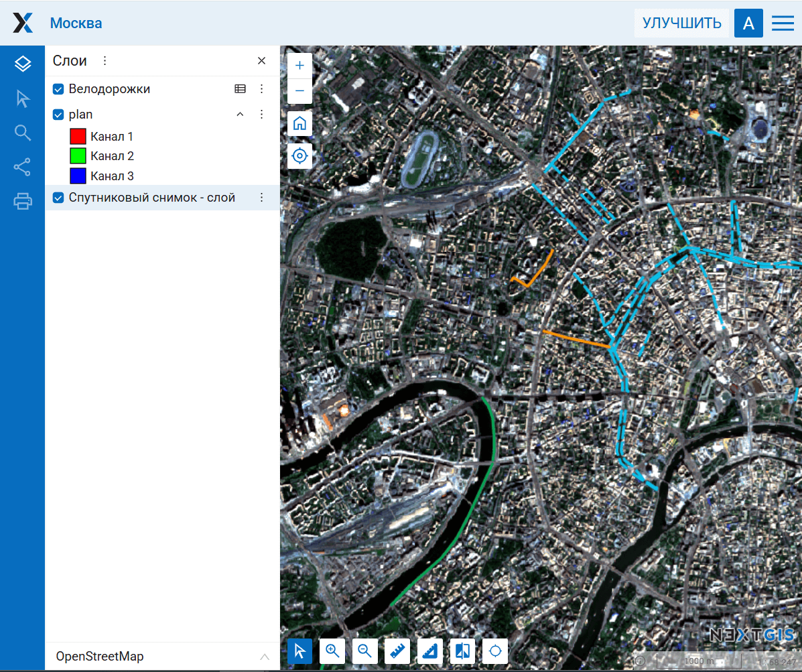Open the share panel in left sidebar
This screenshot has width=802, height=672.
point(23,167)
